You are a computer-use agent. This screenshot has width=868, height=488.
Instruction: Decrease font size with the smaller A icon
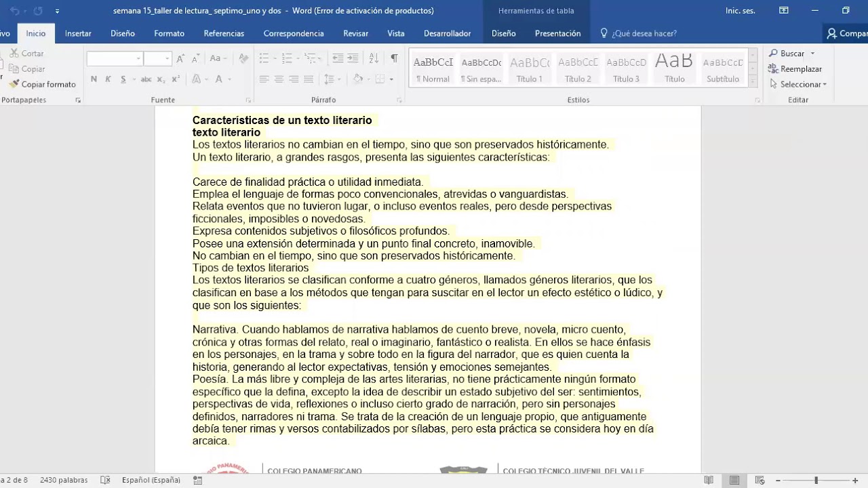coord(195,59)
